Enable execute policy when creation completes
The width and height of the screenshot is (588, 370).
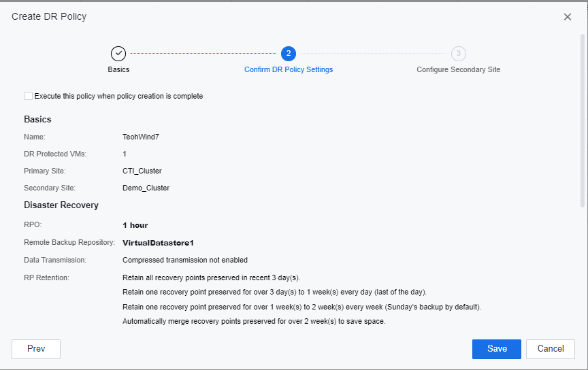28,96
